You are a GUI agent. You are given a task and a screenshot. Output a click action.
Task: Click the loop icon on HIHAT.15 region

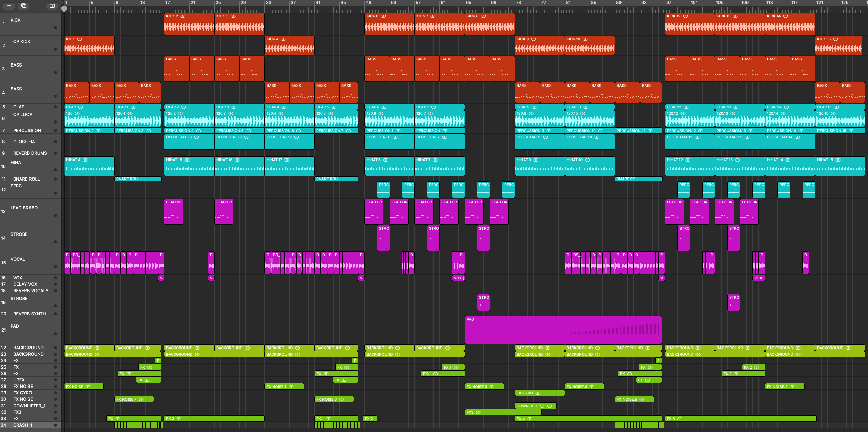[838, 160]
